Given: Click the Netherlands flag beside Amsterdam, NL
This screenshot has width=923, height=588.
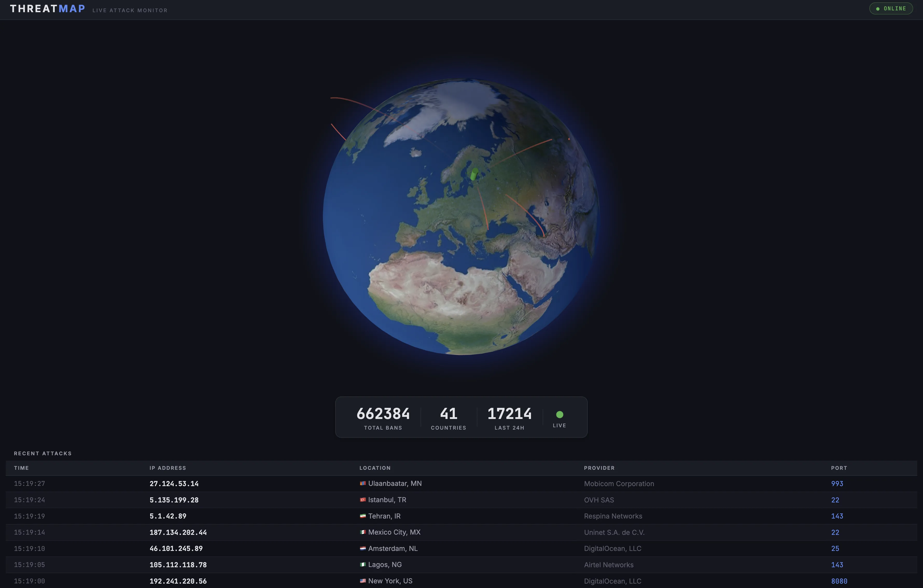Looking at the screenshot, I should coord(363,549).
